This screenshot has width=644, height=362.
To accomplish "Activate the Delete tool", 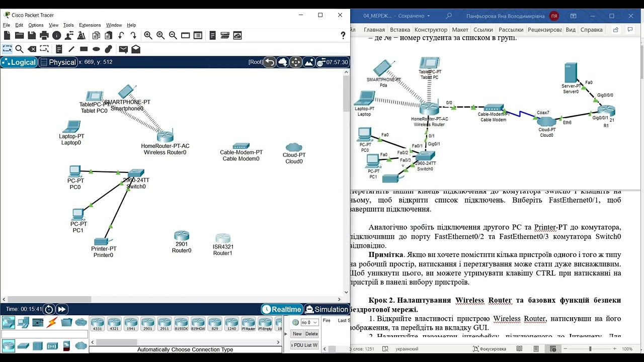I will tap(32, 49).
